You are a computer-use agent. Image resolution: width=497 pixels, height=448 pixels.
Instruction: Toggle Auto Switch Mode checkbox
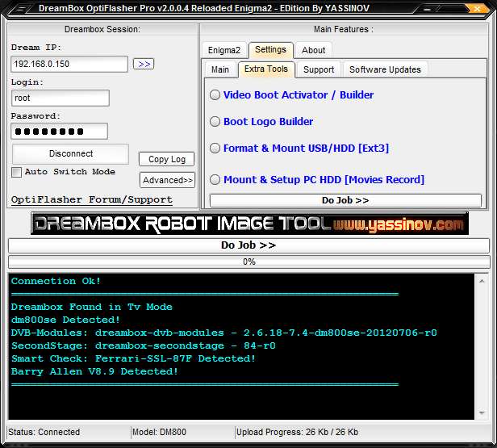click(x=16, y=172)
